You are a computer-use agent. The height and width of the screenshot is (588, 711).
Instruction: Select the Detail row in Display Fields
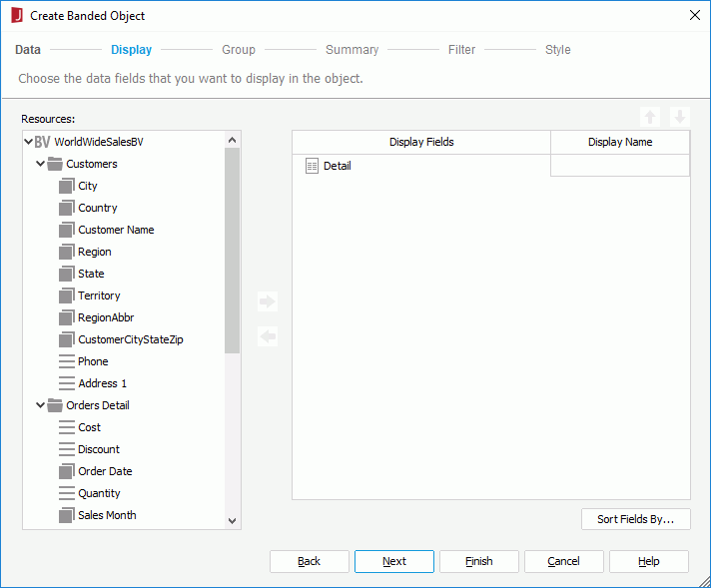[x=421, y=166]
